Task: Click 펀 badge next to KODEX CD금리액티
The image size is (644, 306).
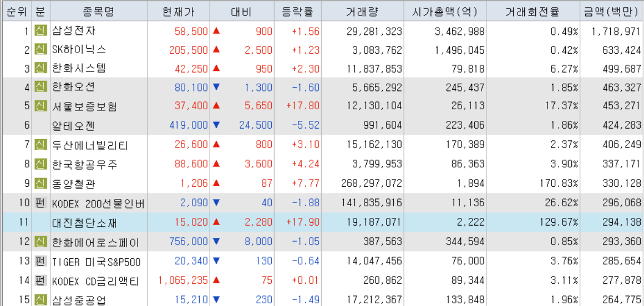Action: coord(41,280)
